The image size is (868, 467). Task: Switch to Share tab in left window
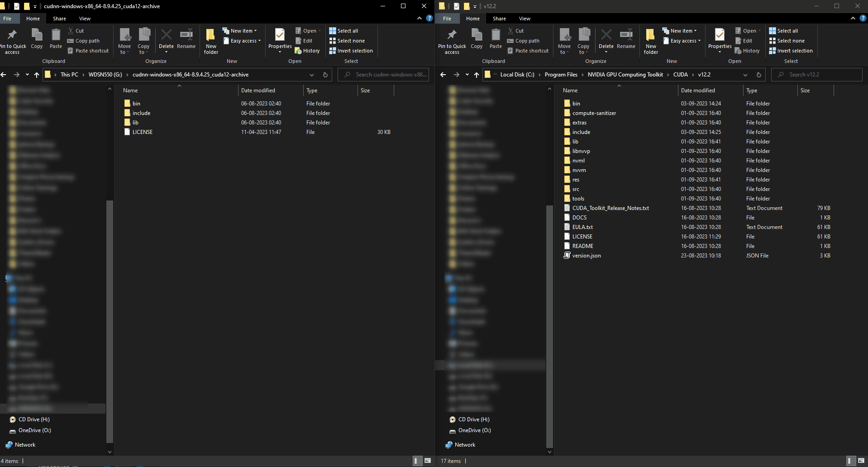pyautogui.click(x=59, y=19)
